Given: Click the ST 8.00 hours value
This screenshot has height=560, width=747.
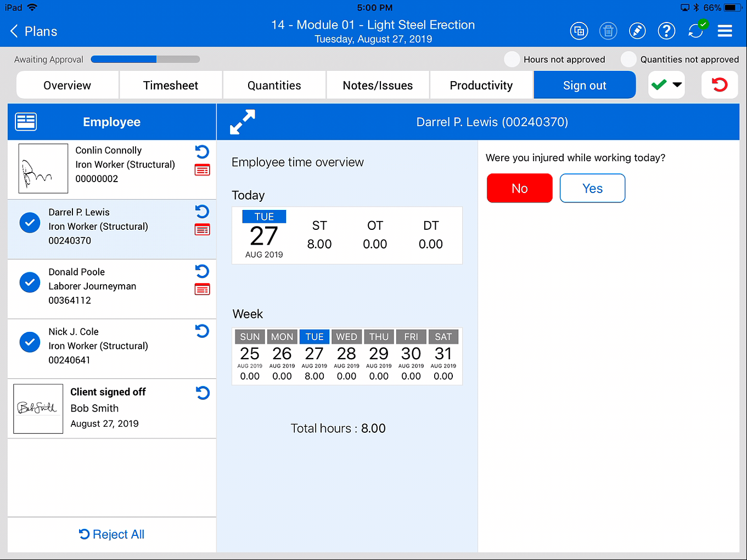Looking at the screenshot, I should pos(319,244).
